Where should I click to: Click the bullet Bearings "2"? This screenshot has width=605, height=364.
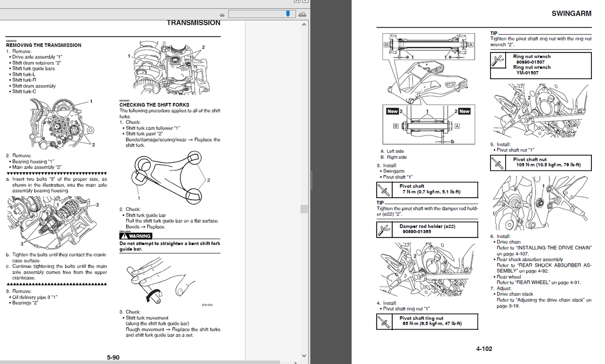click(x=24, y=302)
